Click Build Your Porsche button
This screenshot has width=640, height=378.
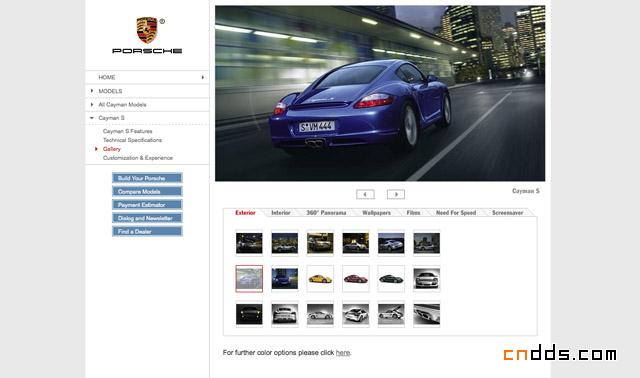point(147,178)
